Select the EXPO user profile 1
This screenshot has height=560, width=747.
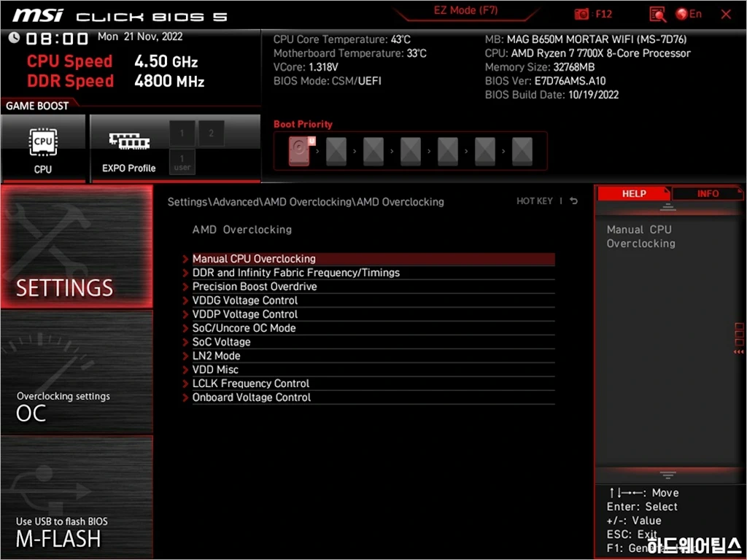tap(182, 162)
